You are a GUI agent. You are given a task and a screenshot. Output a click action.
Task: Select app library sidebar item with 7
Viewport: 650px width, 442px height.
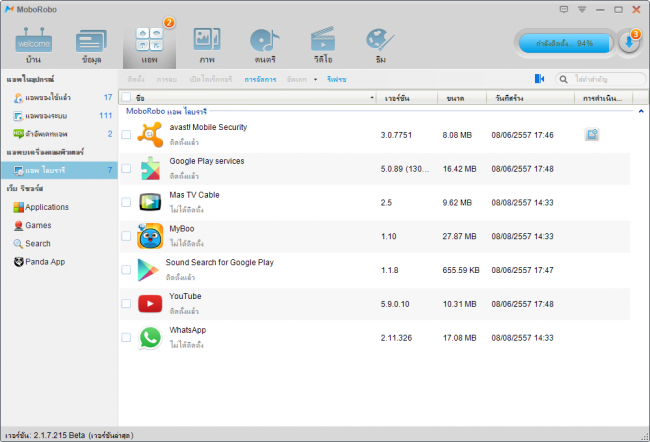tap(59, 170)
